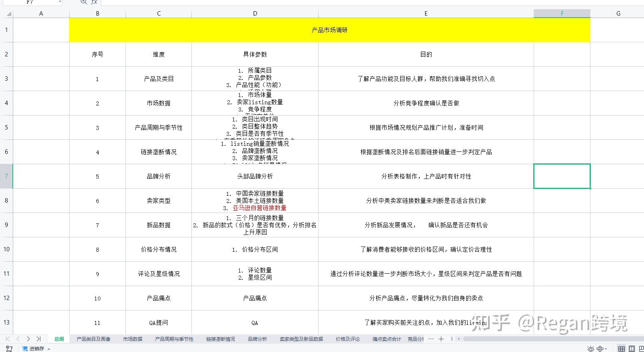This screenshot has width=644, height=352.
Task: Open the 链接垄断情况 sheet tab
Action: (x=221, y=339)
